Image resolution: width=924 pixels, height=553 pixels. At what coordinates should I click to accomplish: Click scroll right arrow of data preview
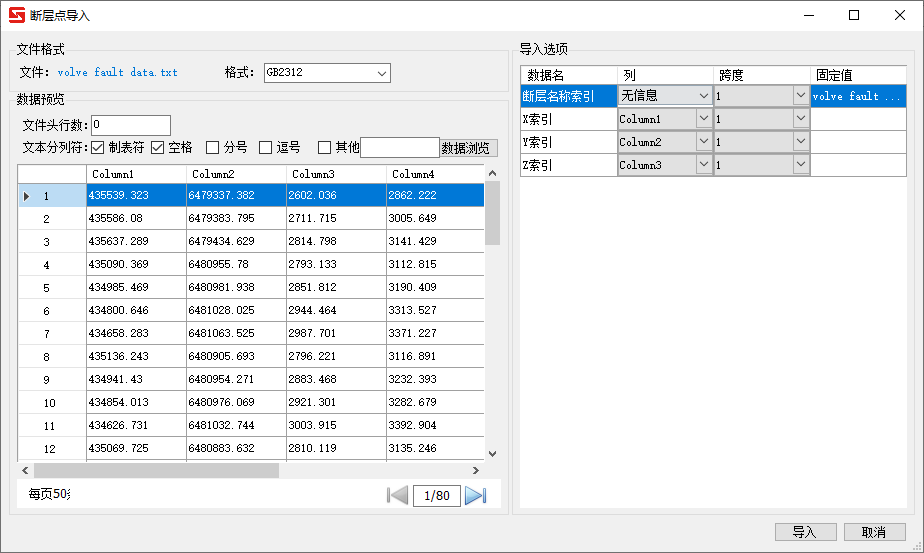tap(476, 470)
